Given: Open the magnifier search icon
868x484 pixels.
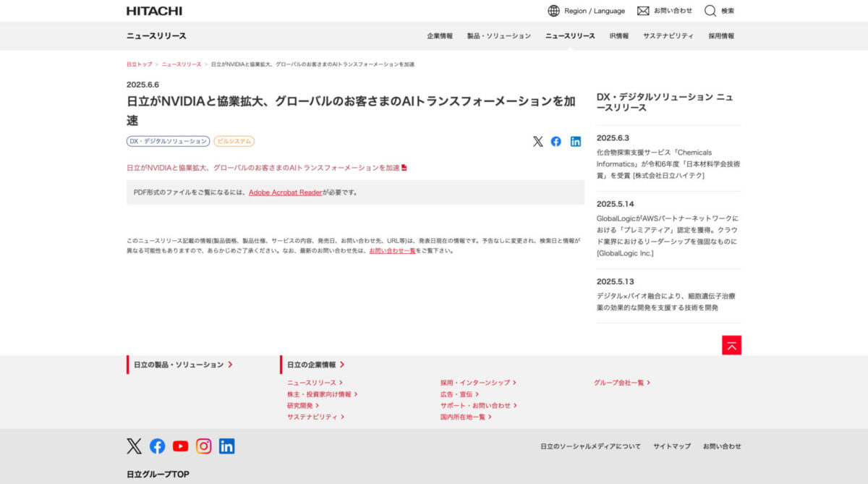Looking at the screenshot, I should click(710, 11).
